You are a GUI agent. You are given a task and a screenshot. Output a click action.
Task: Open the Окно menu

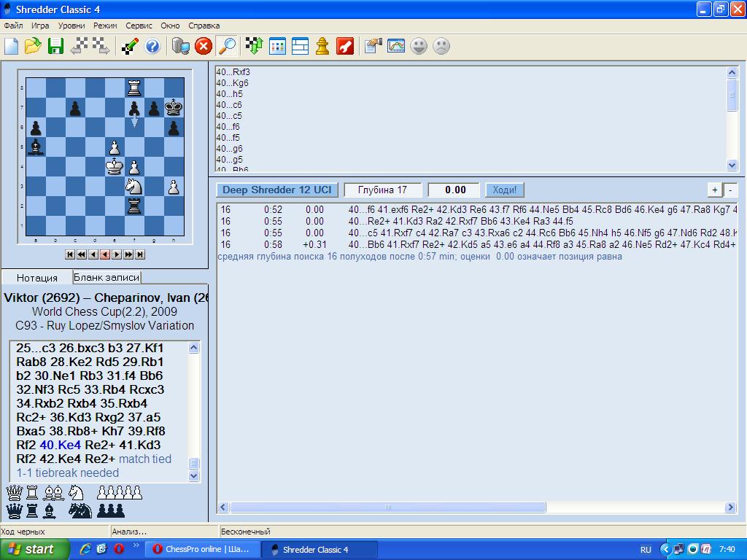click(x=170, y=26)
